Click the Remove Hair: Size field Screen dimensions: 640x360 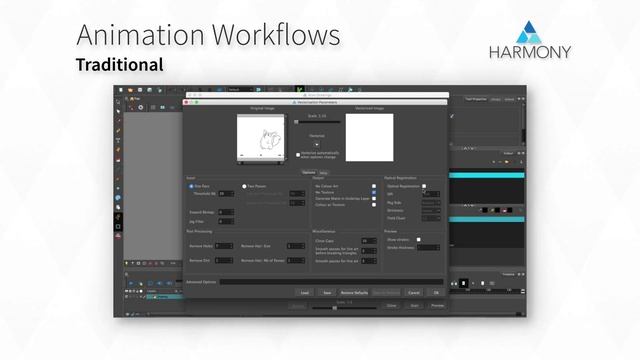(x=296, y=246)
